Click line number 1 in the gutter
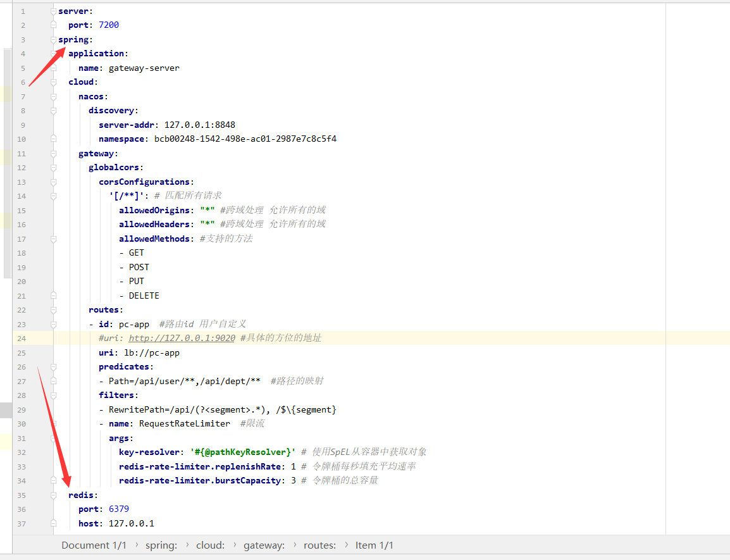This screenshot has width=730, height=560. 23,11
